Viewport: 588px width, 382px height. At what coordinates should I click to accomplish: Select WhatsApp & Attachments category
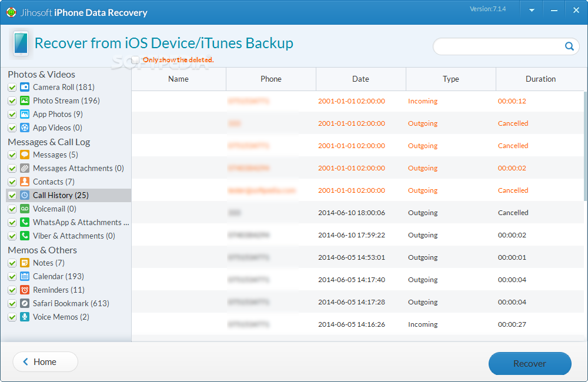point(81,222)
